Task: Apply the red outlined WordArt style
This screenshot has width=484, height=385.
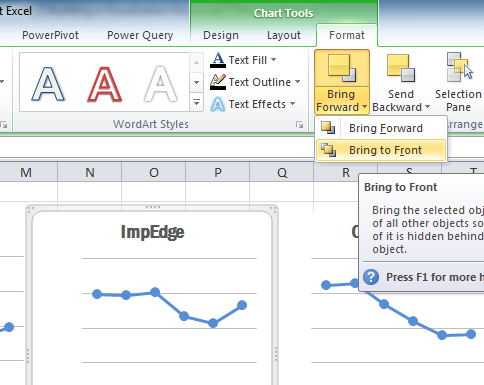Action: pyautogui.click(x=105, y=84)
